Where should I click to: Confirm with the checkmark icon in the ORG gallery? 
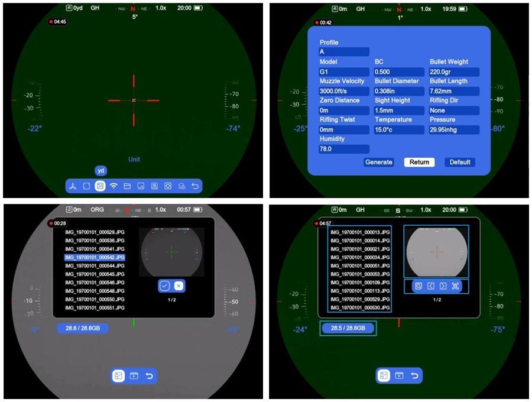click(164, 286)
